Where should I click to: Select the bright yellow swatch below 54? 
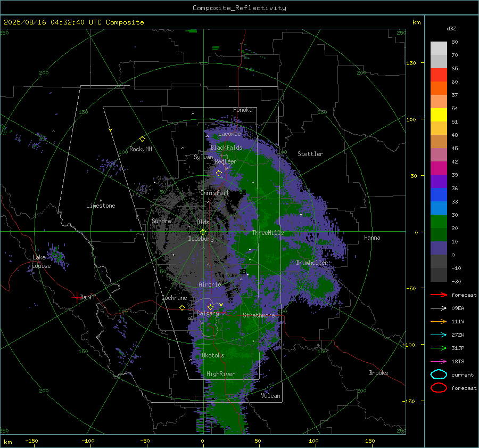(439, 115)
